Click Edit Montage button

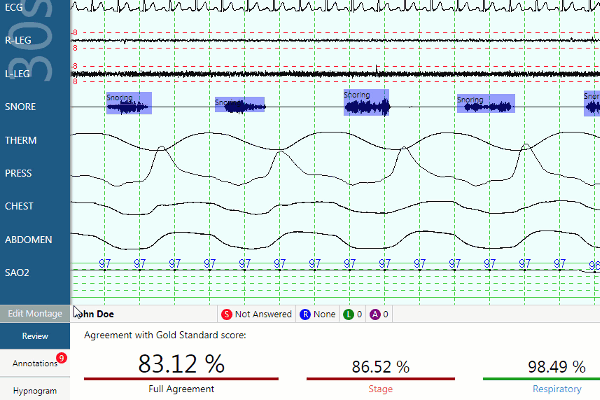pyautogui.click(x=35, y=313)
